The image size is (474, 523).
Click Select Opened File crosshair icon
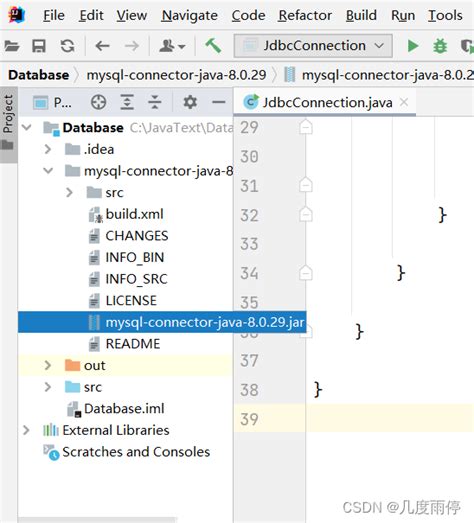pyautogui.click(x=98, y=102)
